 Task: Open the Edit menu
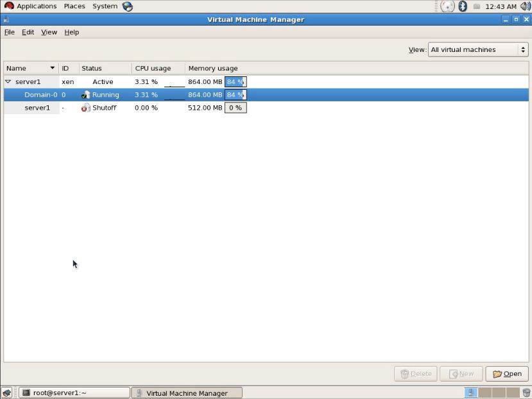pos(28,32)
